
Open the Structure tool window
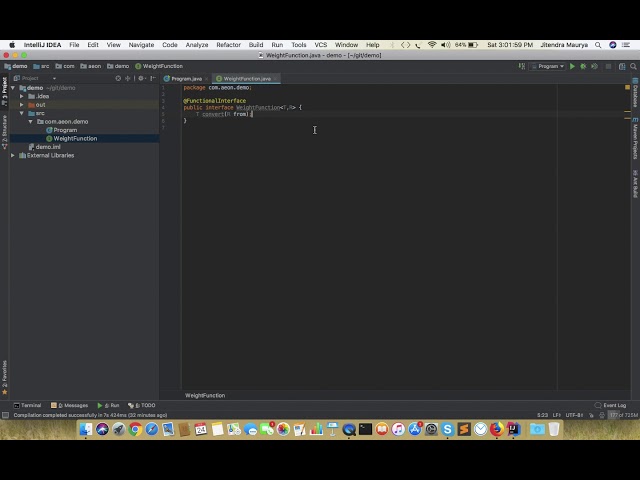[4, 132]
